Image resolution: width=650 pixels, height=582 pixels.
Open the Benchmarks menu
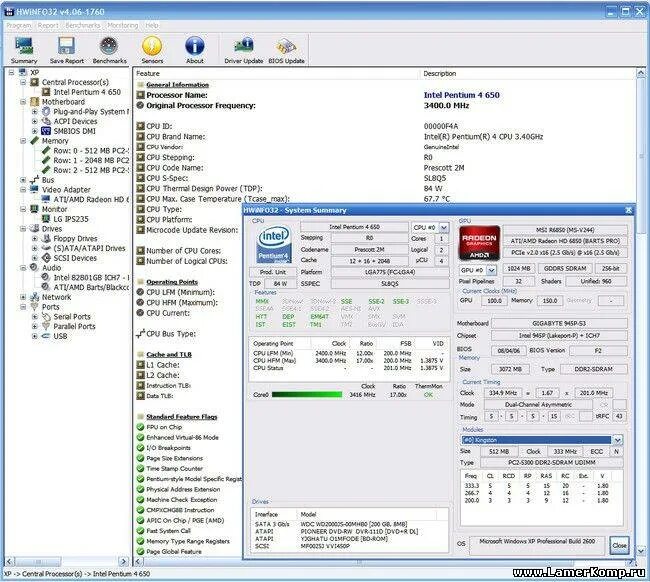click(x=82, y=25)
